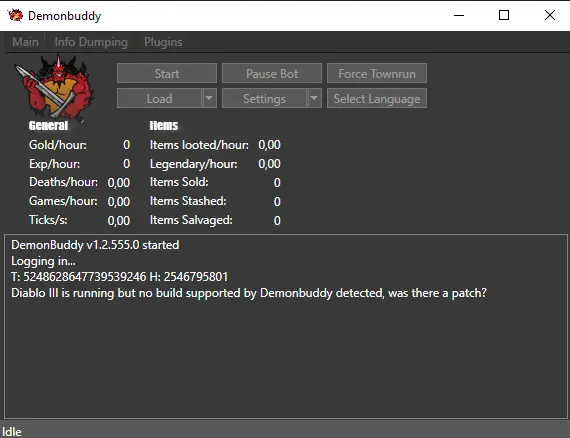
Task: Minimize the Demonbuddy window
Action: (x=459, y=15)
